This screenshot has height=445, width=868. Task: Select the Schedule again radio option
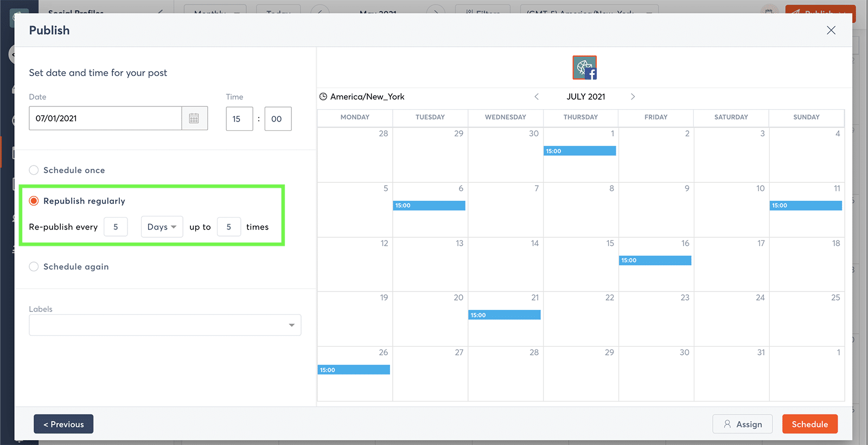coord(34,266)
